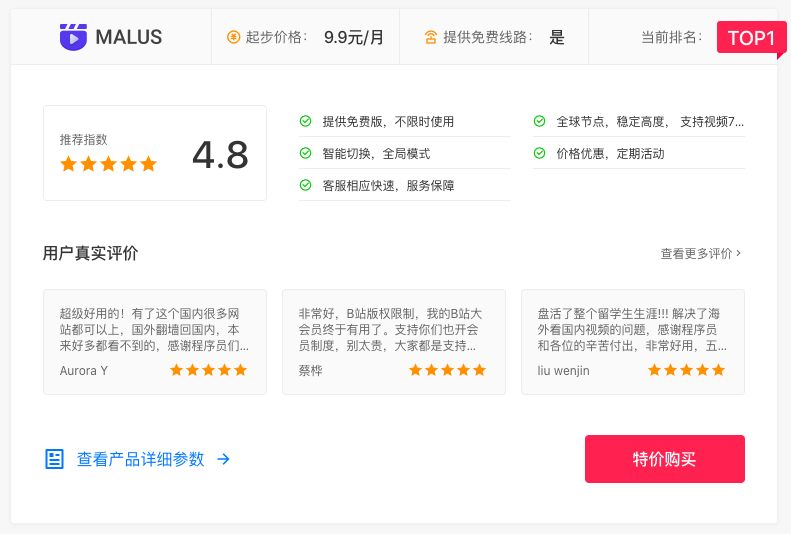The height and width of the screenshot is (534, 791).
Task: Click the document icon beside 查看产品详细参数
Action: pos(54,459)
